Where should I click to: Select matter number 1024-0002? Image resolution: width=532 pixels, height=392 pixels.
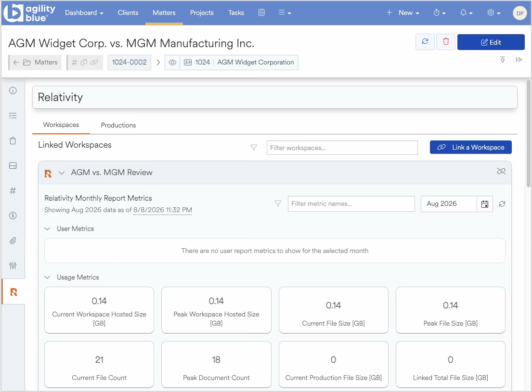click(x=129, y=63)
